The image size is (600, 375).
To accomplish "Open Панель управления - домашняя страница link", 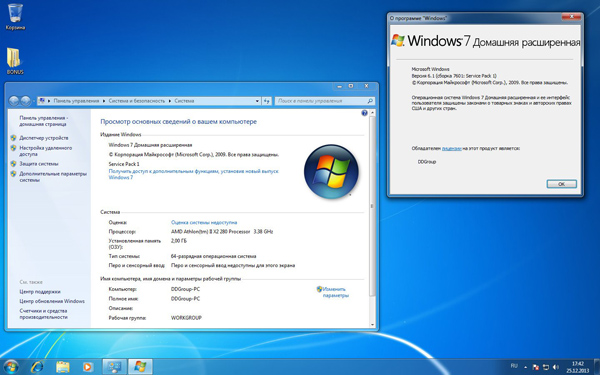I will coord(43,121).
